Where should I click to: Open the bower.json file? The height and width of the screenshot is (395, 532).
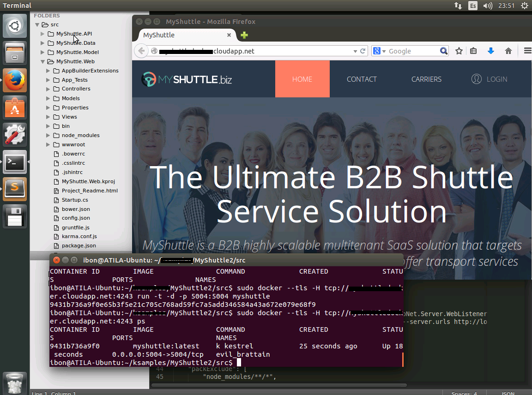[x=76, y=209]
